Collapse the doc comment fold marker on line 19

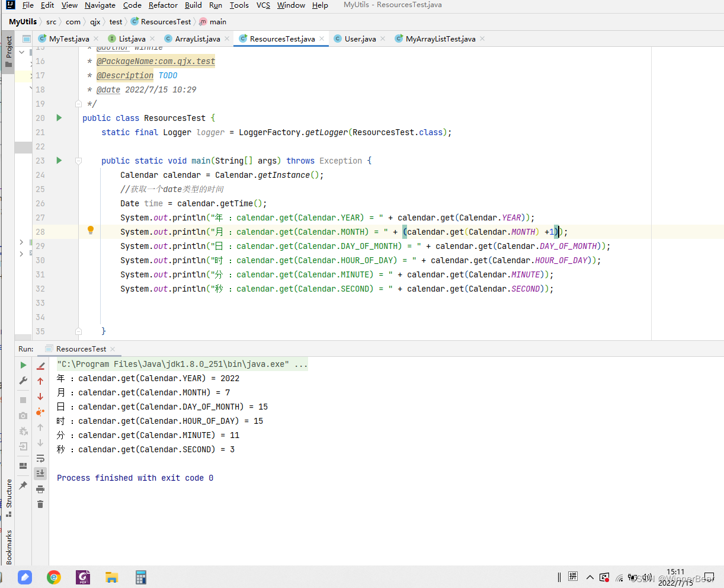[x=78, y=104]
